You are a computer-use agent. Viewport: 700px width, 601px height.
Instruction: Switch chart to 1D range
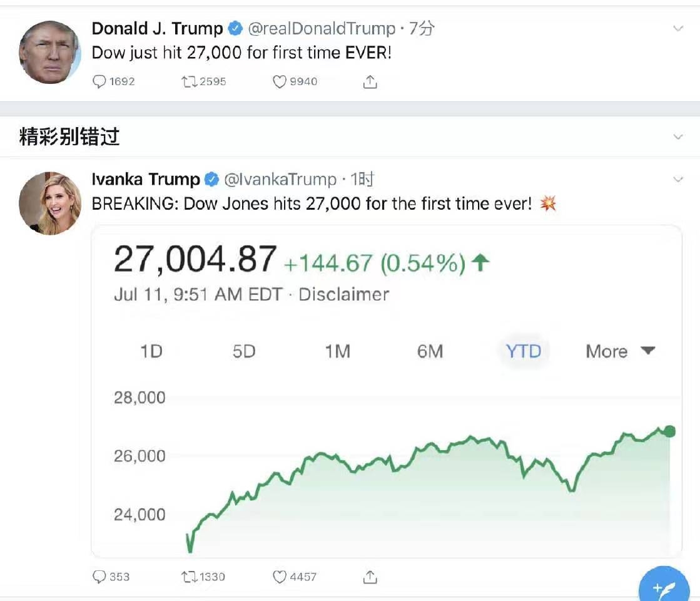tap(151, 351)
